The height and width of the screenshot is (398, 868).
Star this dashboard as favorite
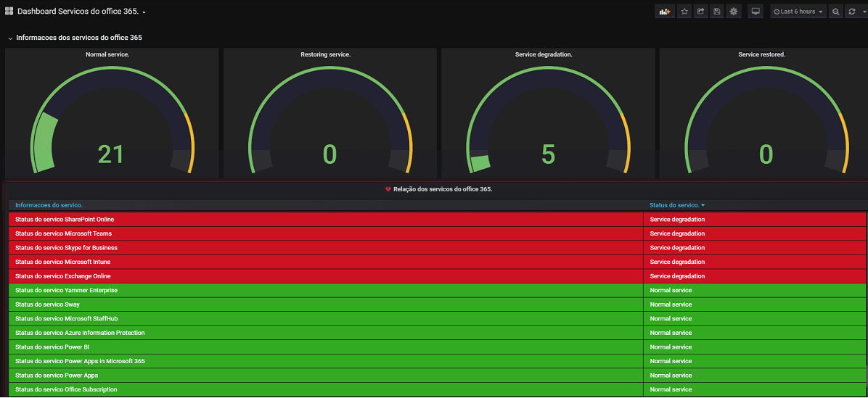click(x=685, y=11)
